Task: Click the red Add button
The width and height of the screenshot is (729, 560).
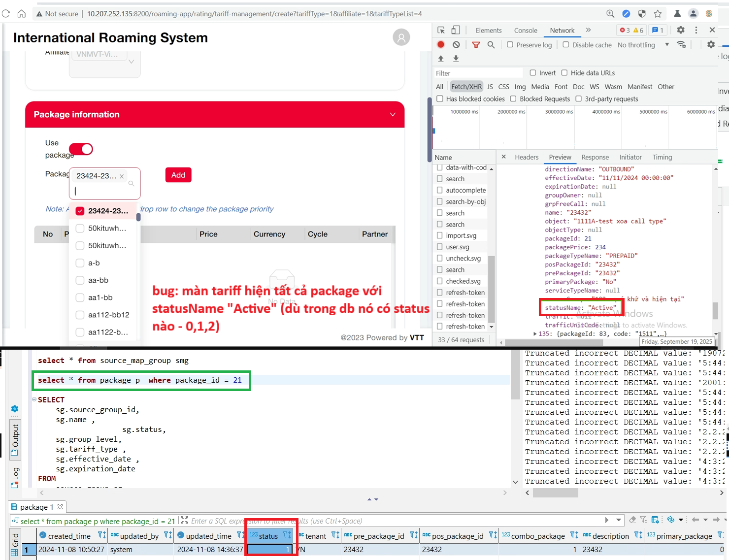Action: [x=178, y=175]
